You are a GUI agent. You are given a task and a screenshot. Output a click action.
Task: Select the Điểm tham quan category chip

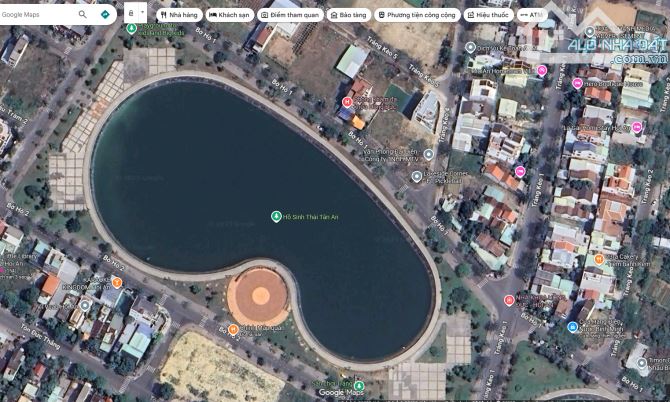coord(289,16)
